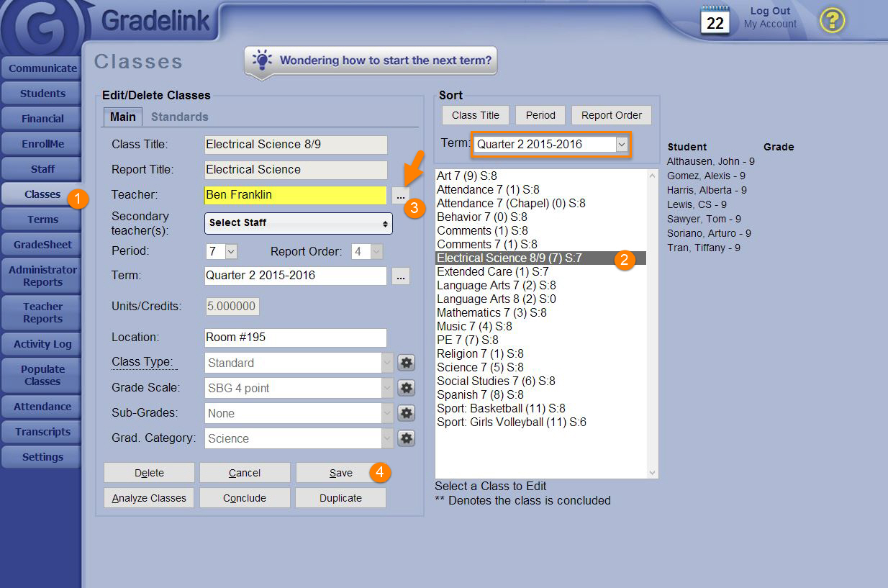Open My Account link
888x588 pixels.
coord(770,24)
